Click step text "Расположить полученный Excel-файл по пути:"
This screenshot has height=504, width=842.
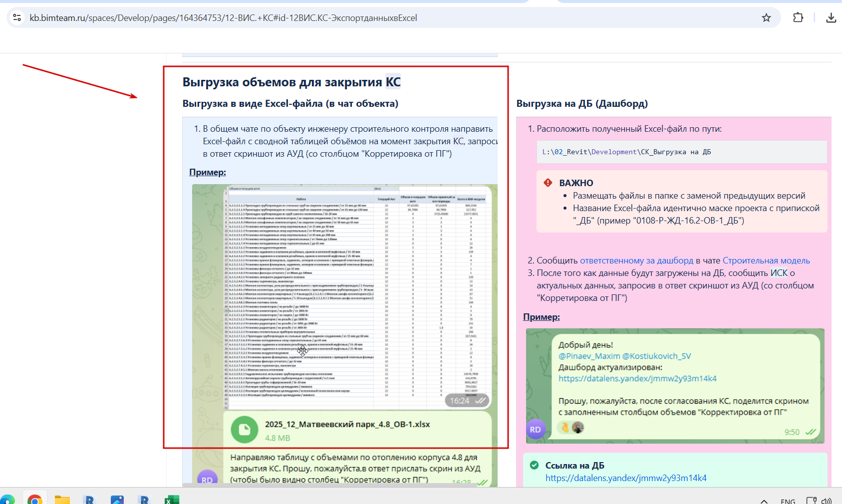point(629,129)
